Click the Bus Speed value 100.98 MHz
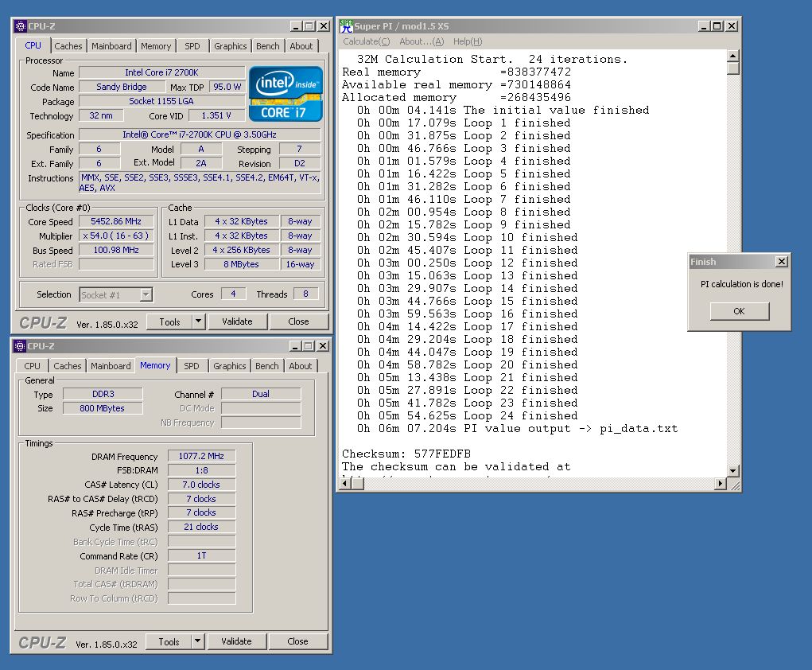 [x=116, y=250]
